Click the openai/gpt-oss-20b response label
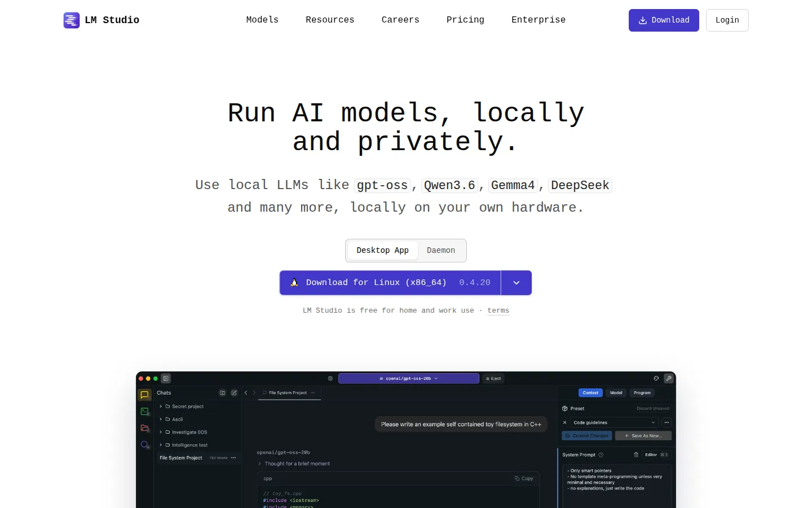Image resolution: width=812 pixels, height=508 pixels. pos(283,453)
